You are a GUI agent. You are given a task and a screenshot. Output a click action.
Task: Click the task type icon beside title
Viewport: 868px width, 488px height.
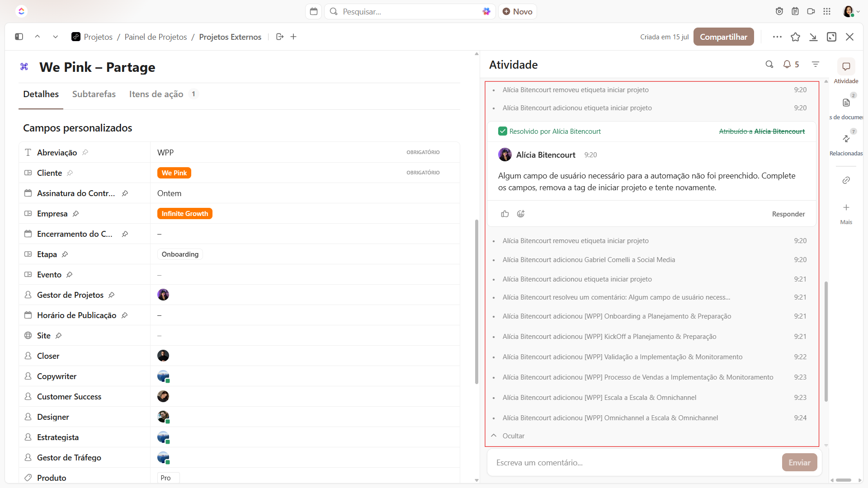[x=24, y=67]
